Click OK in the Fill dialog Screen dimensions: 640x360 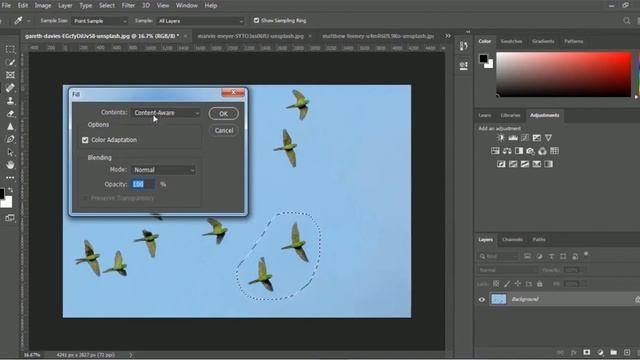224,114
